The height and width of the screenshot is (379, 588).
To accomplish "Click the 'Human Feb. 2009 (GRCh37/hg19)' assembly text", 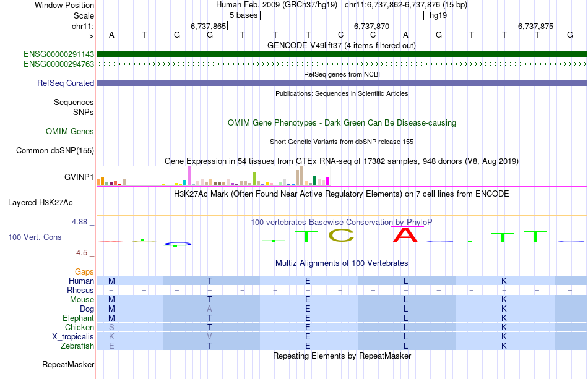I will click(x=277, y=5).
